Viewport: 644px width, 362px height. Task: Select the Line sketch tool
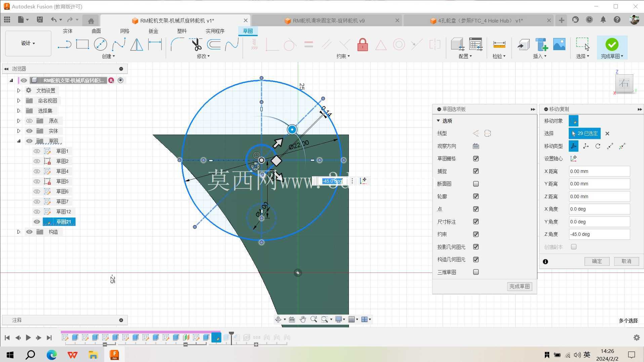(64, 44)
